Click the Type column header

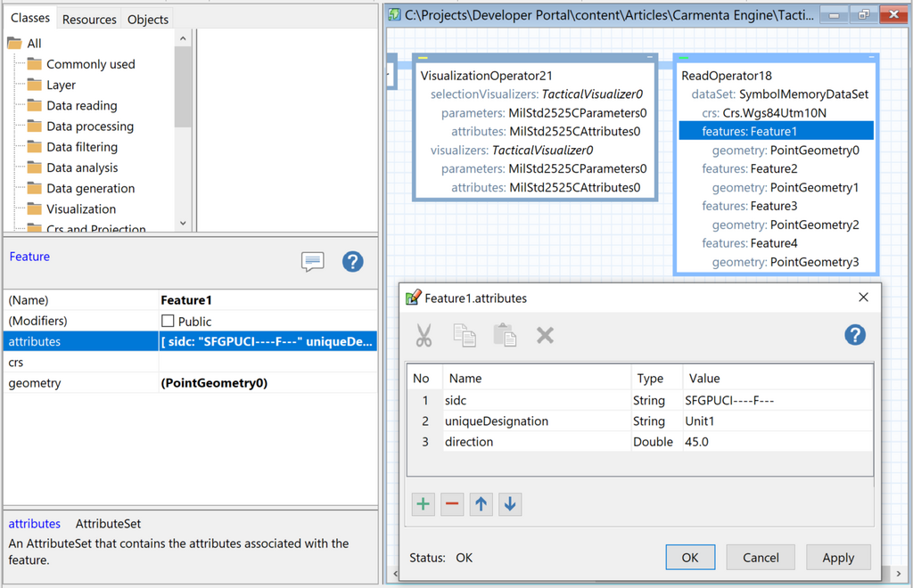(656, 378)
